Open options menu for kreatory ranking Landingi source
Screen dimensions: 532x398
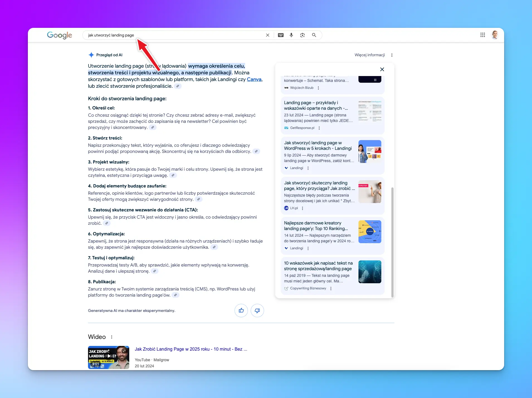click(308, 248)
